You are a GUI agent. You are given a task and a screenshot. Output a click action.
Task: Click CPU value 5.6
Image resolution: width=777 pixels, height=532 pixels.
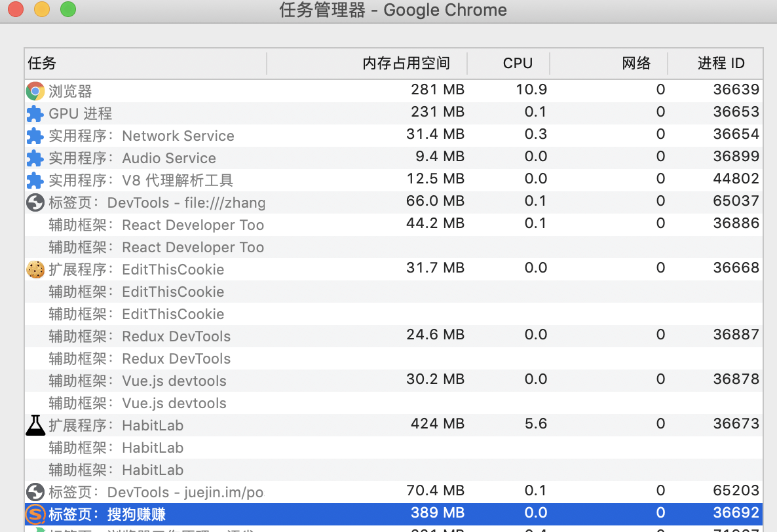point(536,424)
